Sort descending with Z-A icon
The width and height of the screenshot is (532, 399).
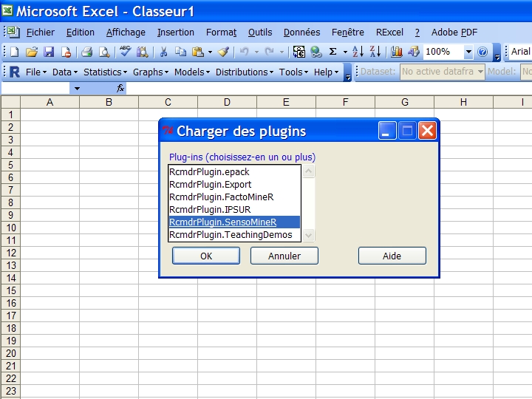coord(375,52)
